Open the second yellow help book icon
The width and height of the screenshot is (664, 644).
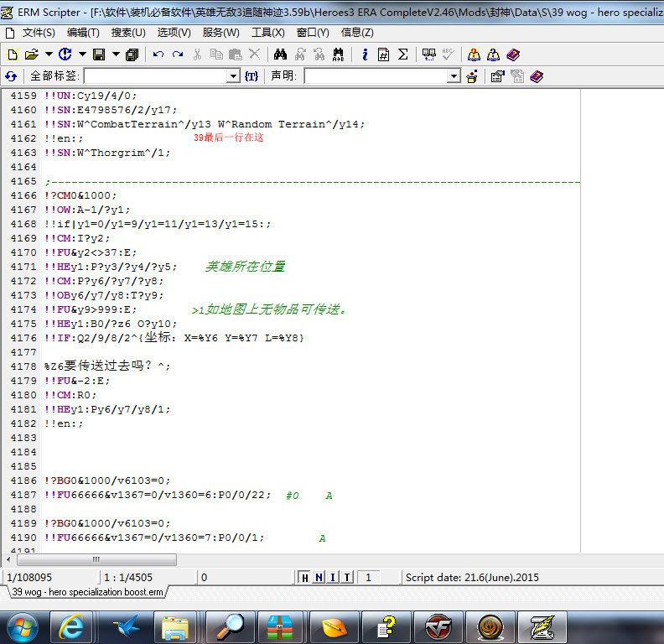(x=493, y=55)
